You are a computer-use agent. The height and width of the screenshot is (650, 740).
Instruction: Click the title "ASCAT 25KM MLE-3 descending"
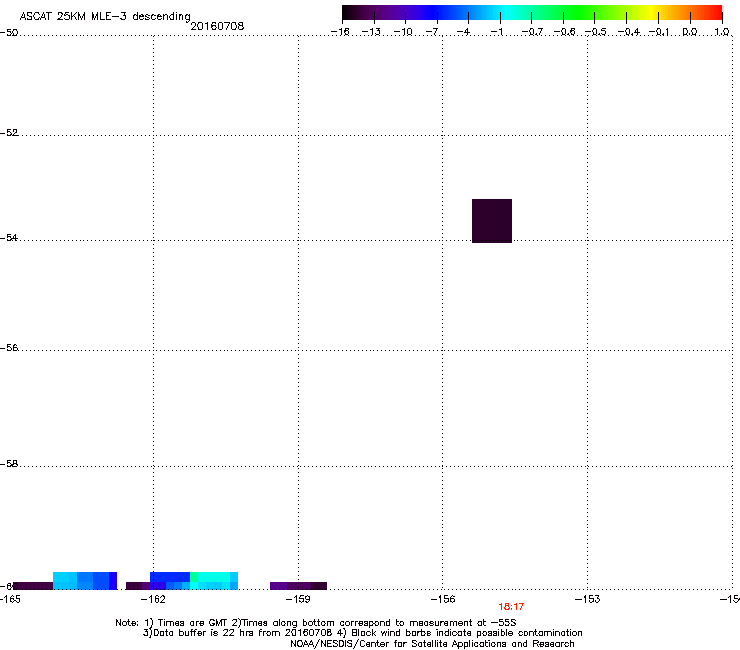(105, 16)
